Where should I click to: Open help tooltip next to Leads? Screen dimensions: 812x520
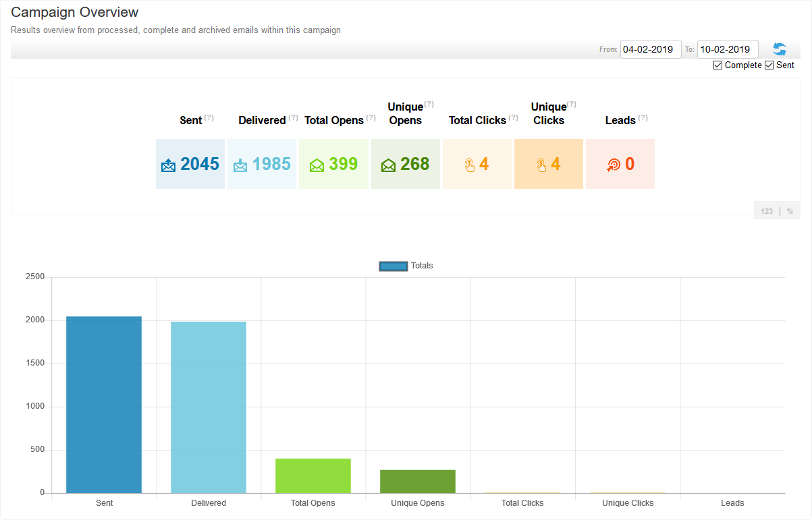coord(643,117)
